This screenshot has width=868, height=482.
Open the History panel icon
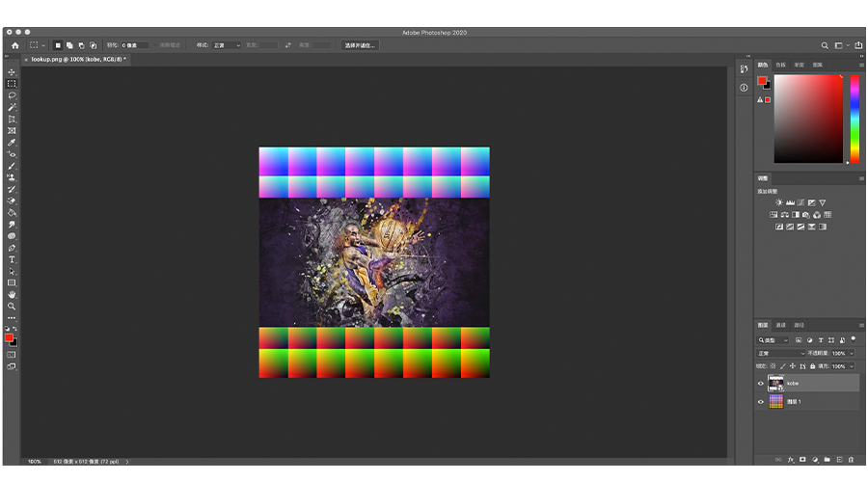coord(744,69)
